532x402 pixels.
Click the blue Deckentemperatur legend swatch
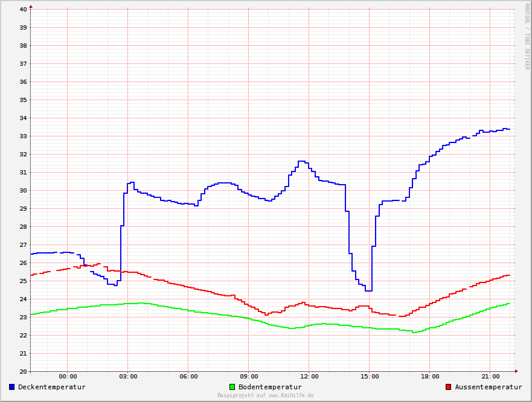pos(12,387)
